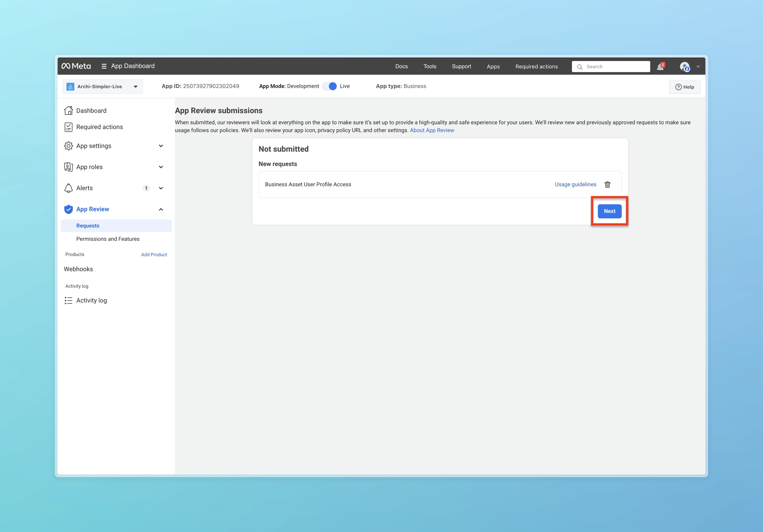
Task: Click the Required actions checklist icon
Action: pos(69,127)
